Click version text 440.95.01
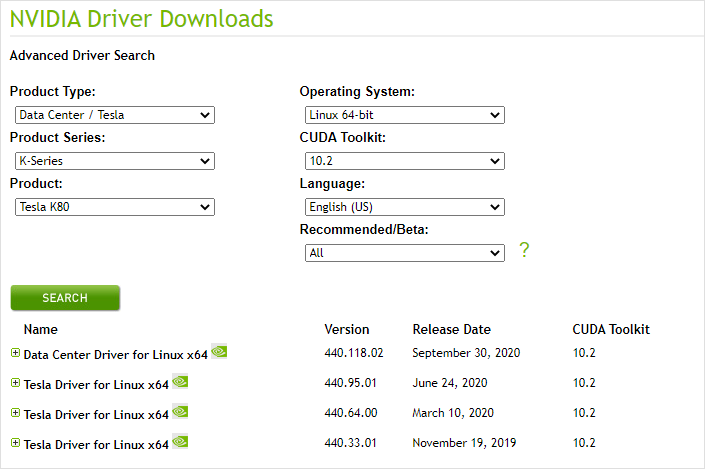 coord(350,383)
